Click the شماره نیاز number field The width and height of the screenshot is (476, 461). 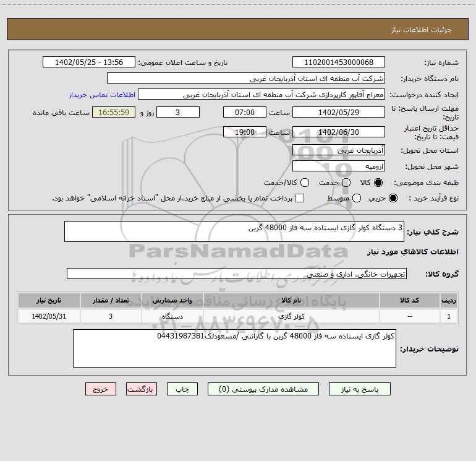point(339,62)
